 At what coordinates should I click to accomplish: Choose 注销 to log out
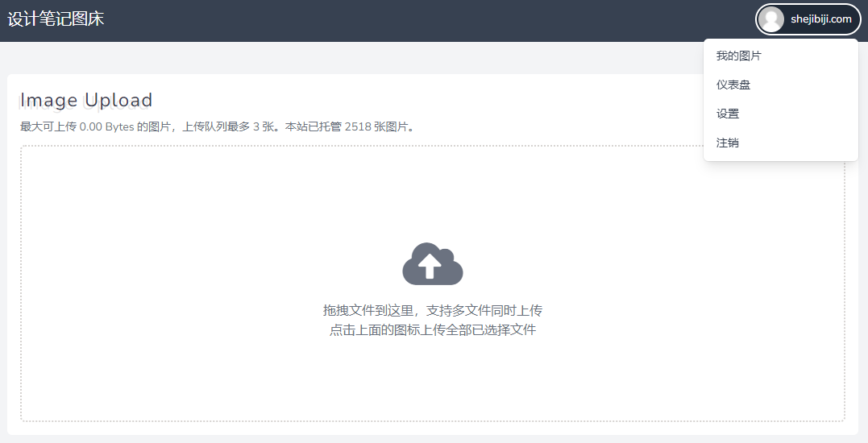point(728,143)
